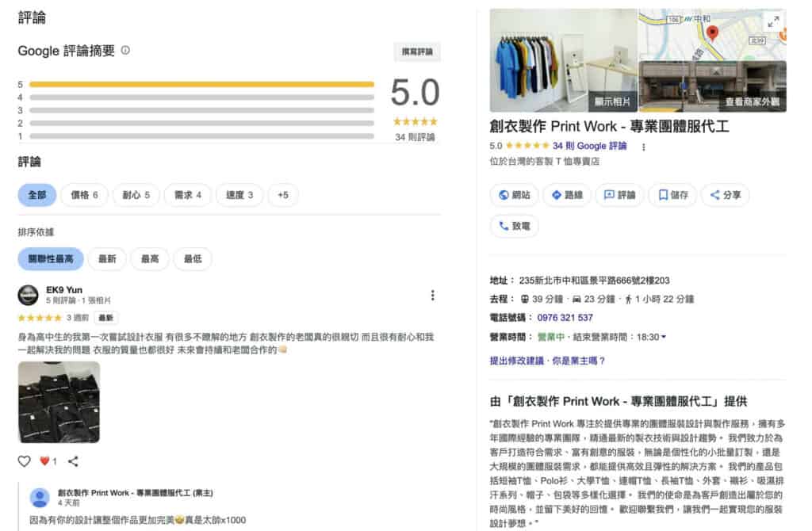Toggle the 價格 6 filter chip
Screen dimensions: 812x531
pos(84,195)
